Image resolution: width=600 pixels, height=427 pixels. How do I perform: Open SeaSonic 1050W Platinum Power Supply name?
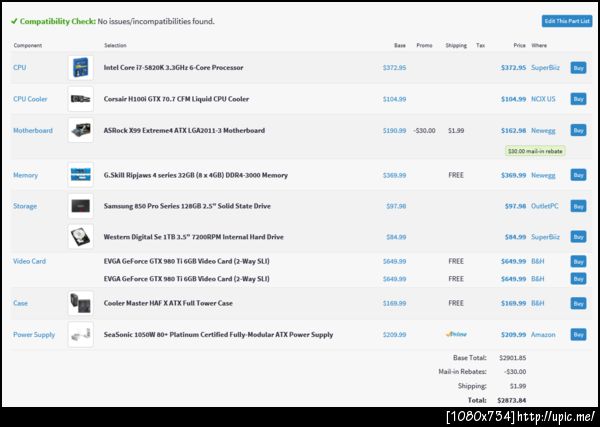(x=218, y=334)
